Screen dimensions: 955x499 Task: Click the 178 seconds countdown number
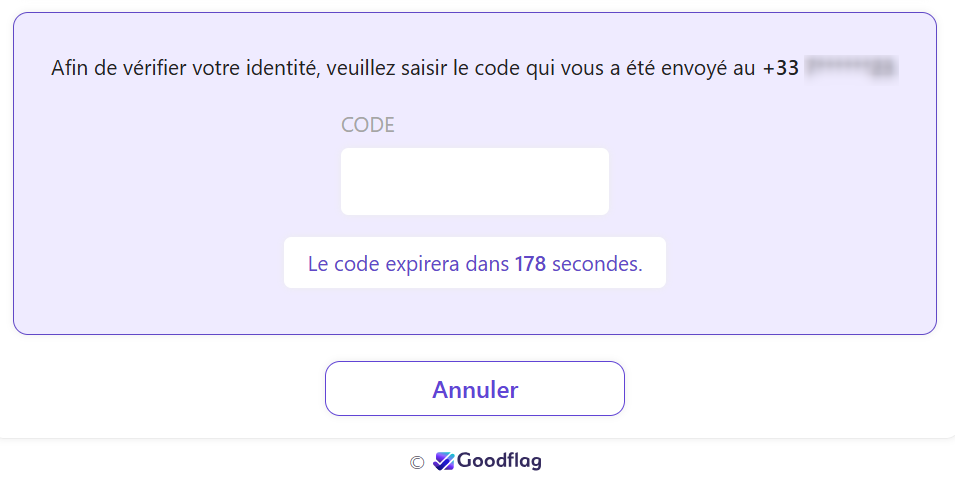[530, 264]
